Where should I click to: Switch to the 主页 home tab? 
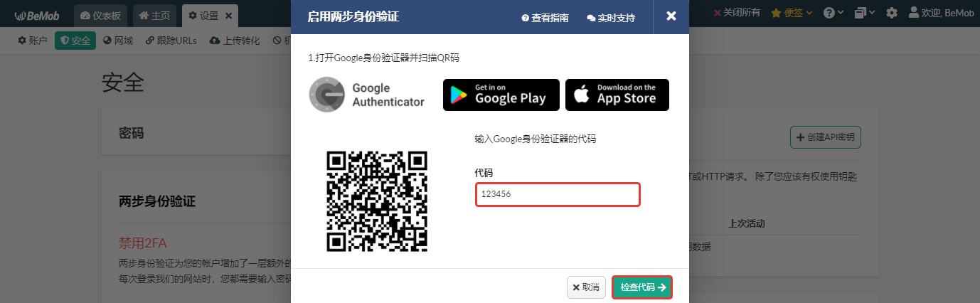[x=155, y=16]
